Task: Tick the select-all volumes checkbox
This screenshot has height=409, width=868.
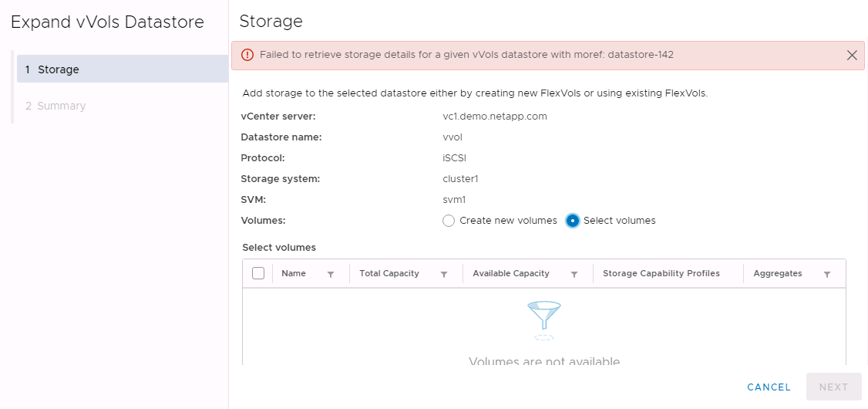Action: click(258, 273)
